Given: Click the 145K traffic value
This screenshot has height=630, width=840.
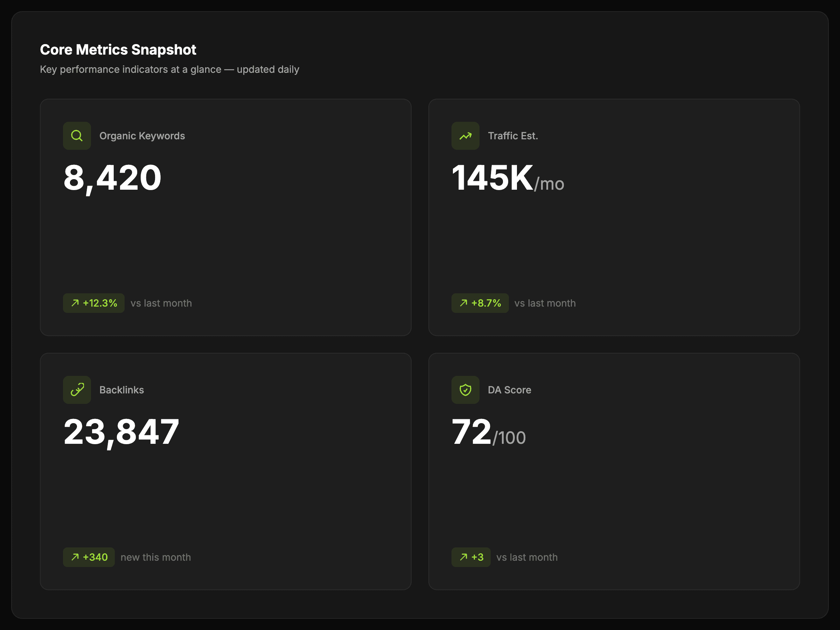Looking at the screenshot, I should pos(492,178).
